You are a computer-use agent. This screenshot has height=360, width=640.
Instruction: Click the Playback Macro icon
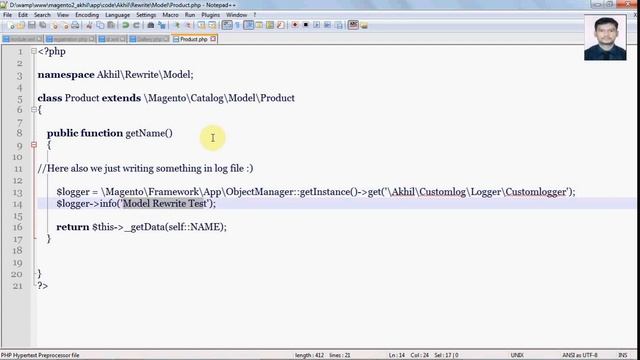click(x=316, y=25)
